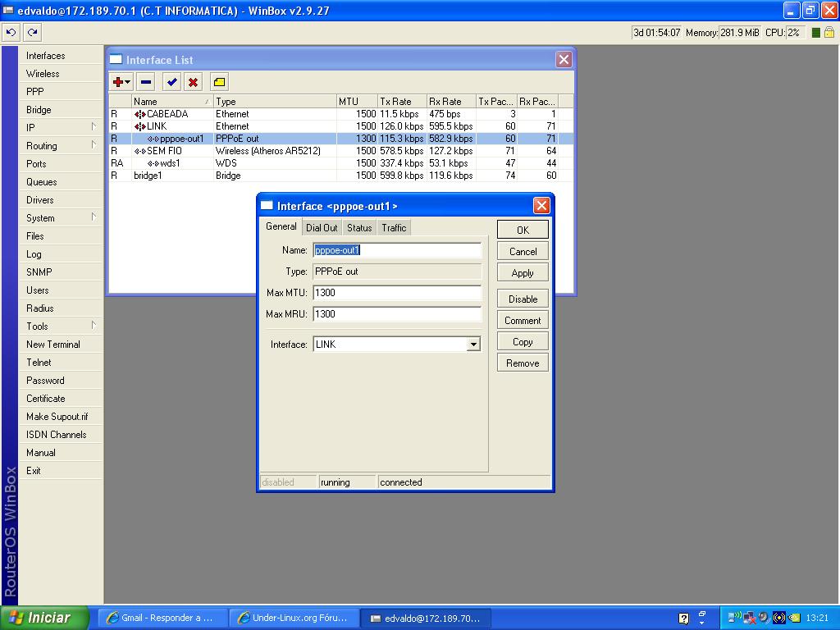Click Make Supout.rif in sidebar
Image resolution: width=840 pixels, height=630 pixels.
[x=61, y=417]
